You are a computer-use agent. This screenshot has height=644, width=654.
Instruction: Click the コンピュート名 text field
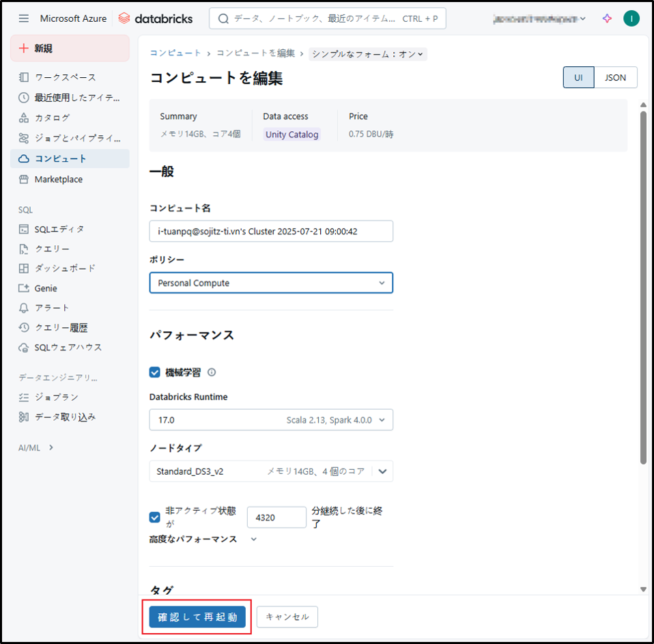pyautogui.click(x=271, y=232)
